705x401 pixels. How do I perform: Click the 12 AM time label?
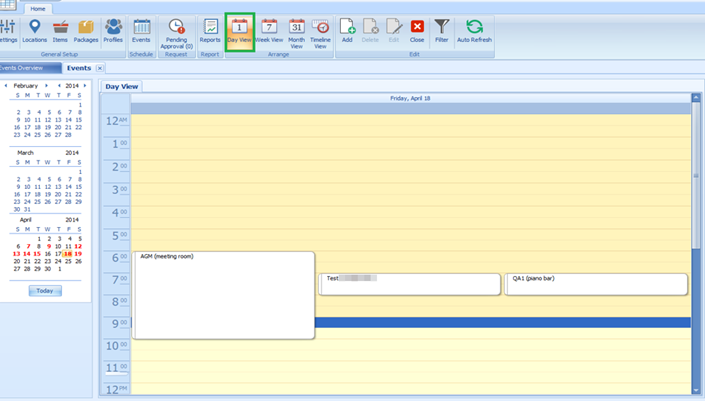pos(116,121)
